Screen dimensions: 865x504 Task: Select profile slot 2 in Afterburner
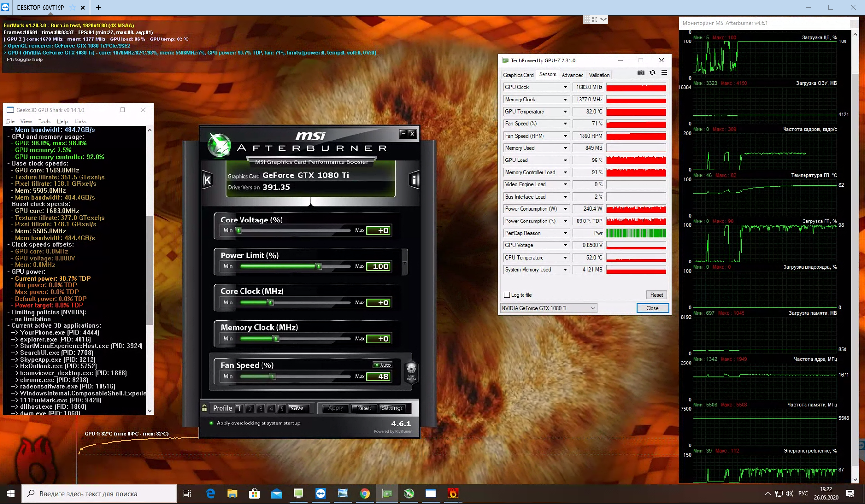250,408
